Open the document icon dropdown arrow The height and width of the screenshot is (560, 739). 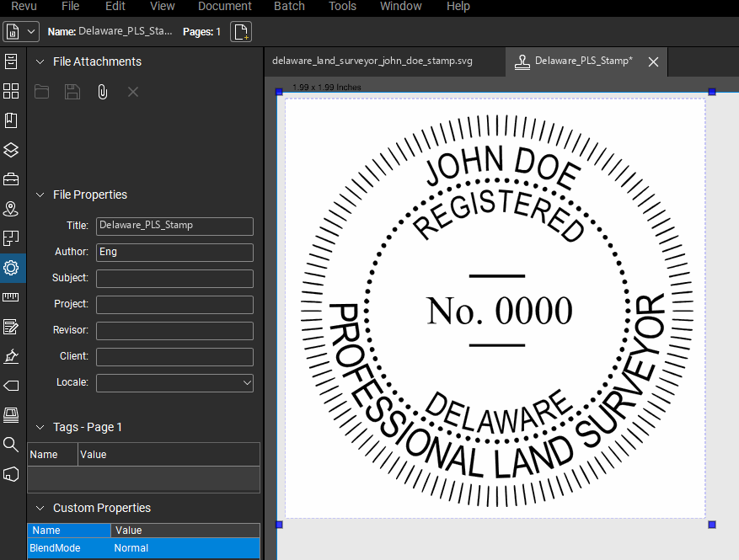[x=31, y=32]
